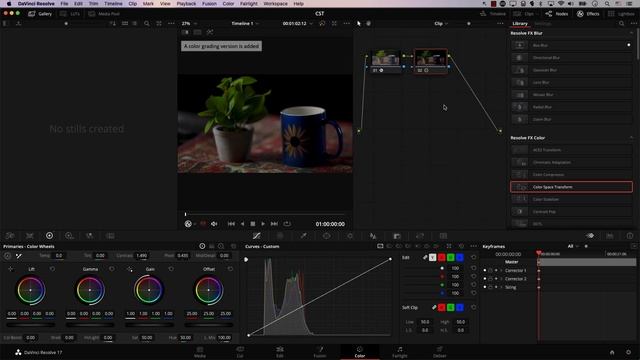Jump to the first frame button
640x360 pixels.
click(231, 224)
